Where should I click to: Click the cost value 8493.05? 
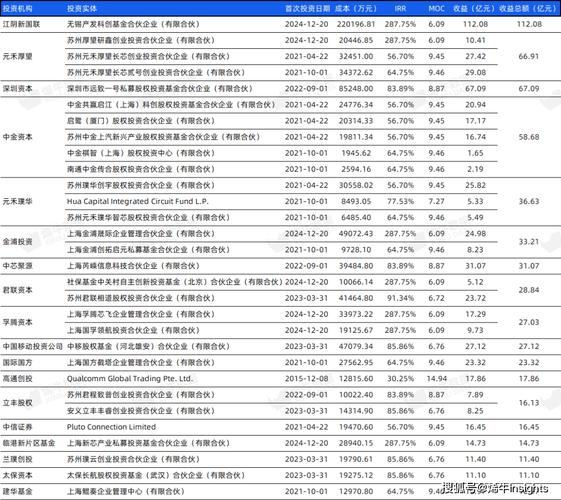pyautogui.click(x=356, y=201)
